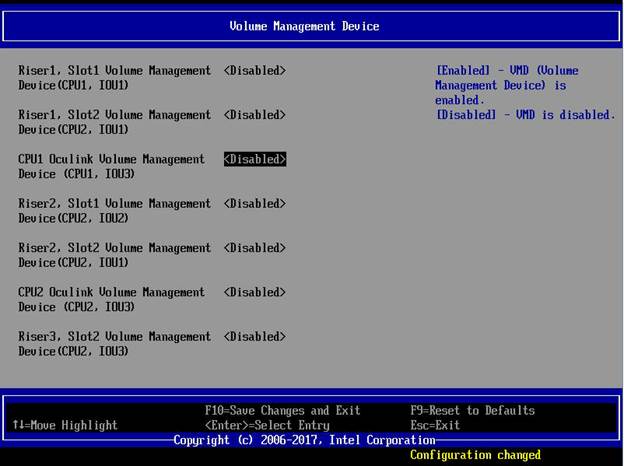Pick Riser3, Slot2 Volume Management Device label
Screen dimensions: 624x466
pyautogui.click(x=114, y=344)
